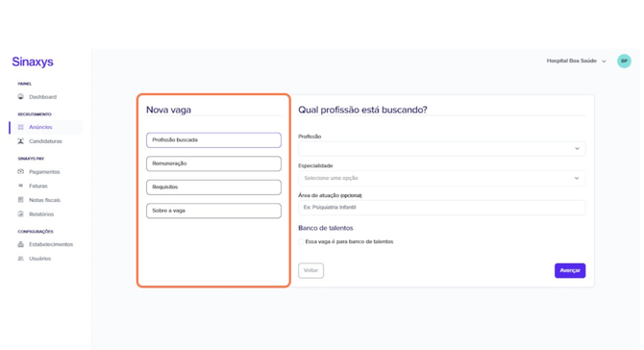Expand the Hospital Boa Saúde selector
Image resolution: width=644 pixels, height=350 pixels.
[x=576, y=61]
